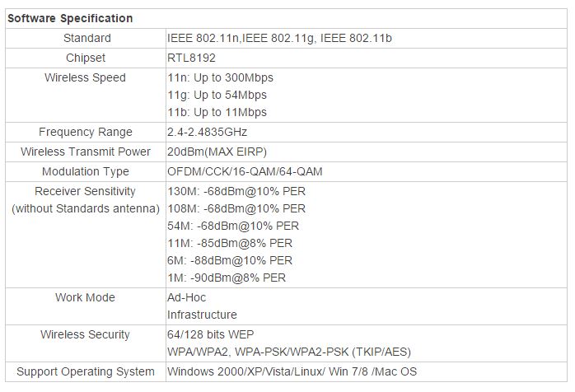Click the 64/128 bits WEP text
575x392 pixels.
pos(211,334)
